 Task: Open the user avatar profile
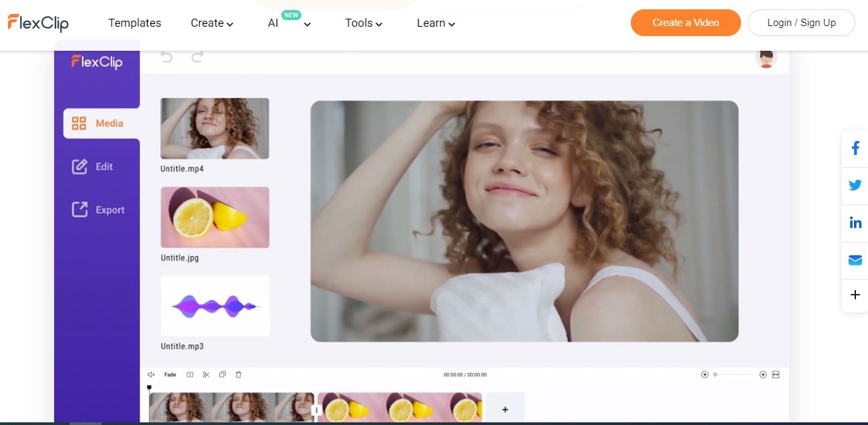coord(766,58)
